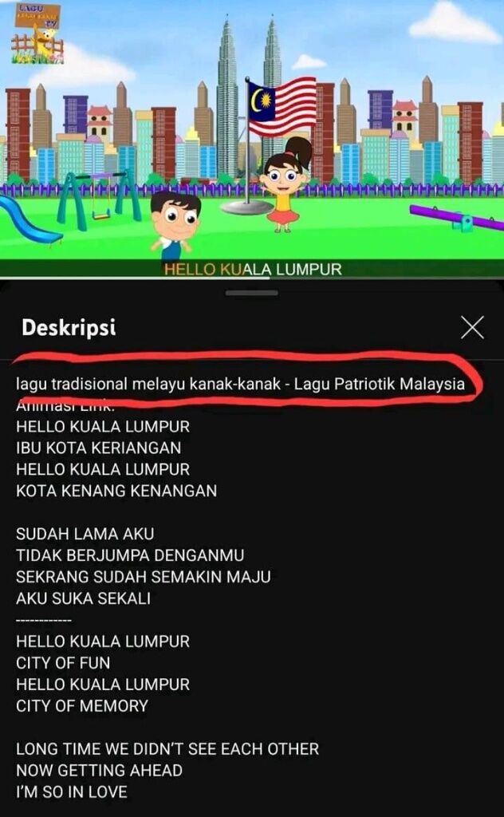Click the purple seesaw in the video
Image resolution: width=504 pixels, height=817 pixels.
[x=456, y=218]
